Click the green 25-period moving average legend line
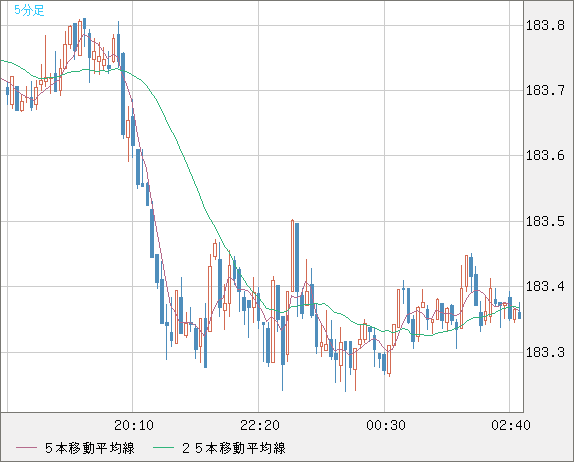Screen dimensions: 574x462 (x=163, y=448)
